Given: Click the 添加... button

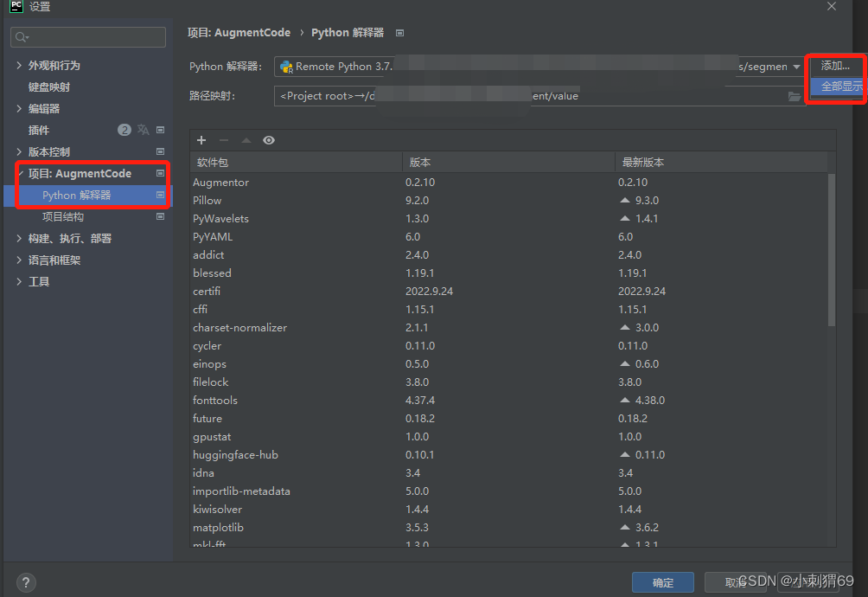Looking at the screenshot, I should (833, 65).
